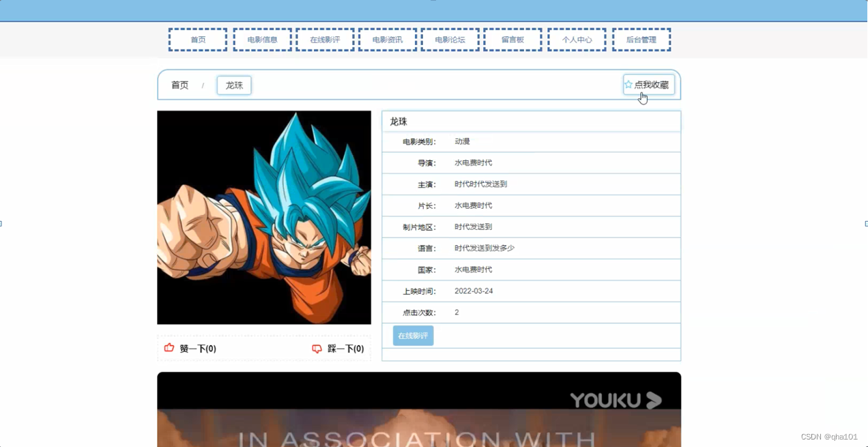Click the 主演 value 时代时代发送到
The height and width of the screenshot is (447, 868).
(480, 184)
